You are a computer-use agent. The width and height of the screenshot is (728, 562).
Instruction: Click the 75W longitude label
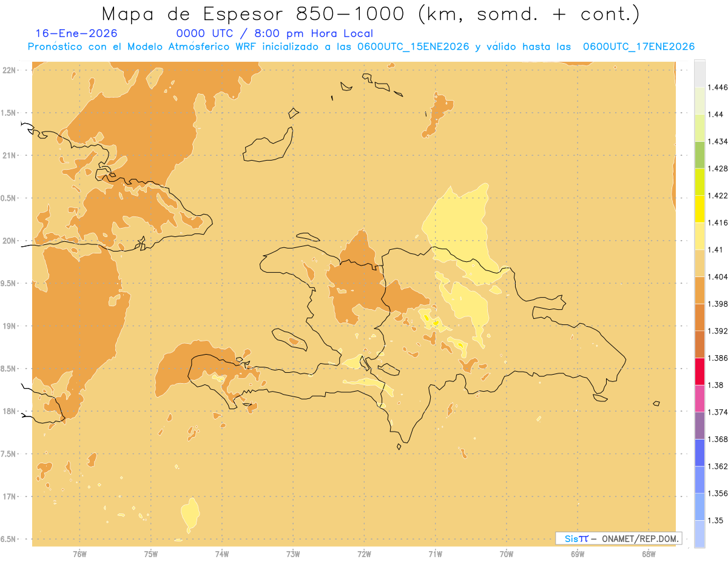[x=151, y=554]
